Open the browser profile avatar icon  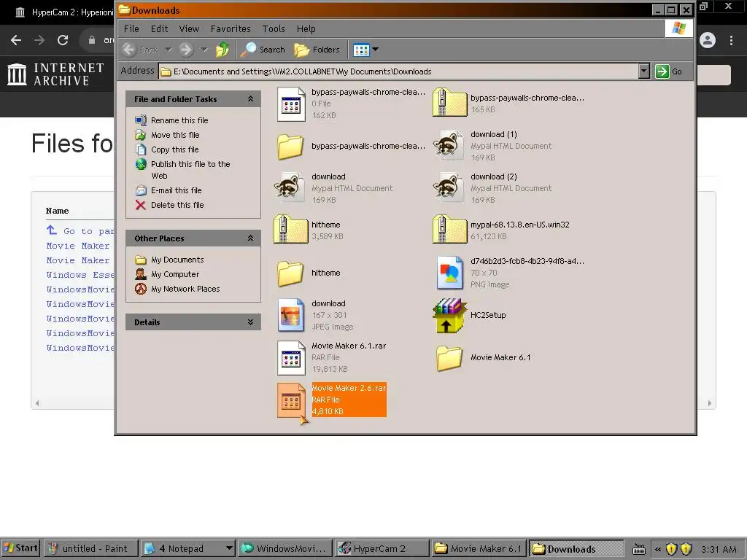708,40
